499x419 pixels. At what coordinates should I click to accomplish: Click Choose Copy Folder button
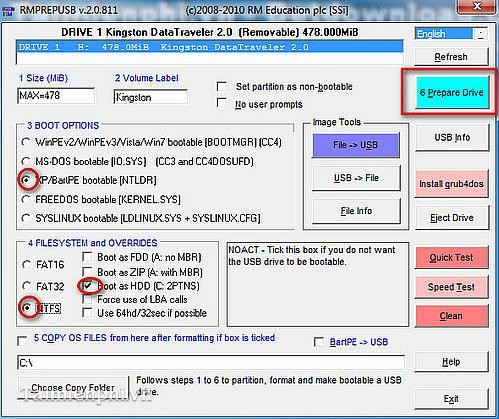(73, 388)
